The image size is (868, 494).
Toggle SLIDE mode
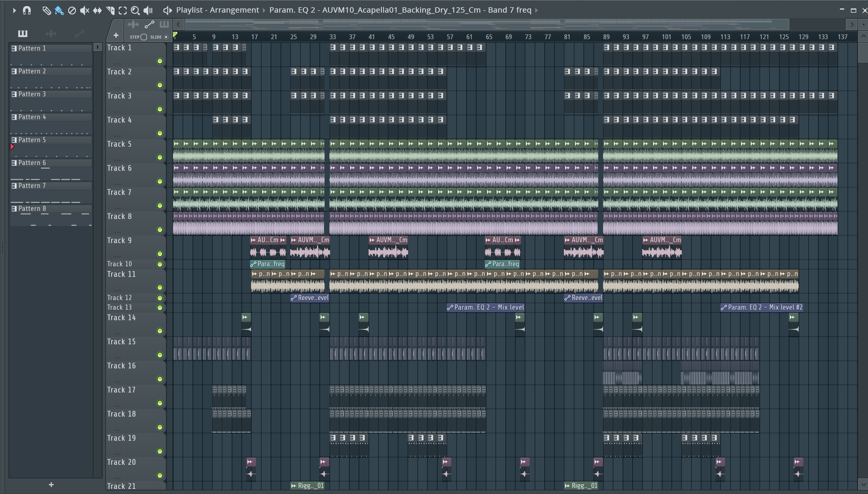tap(166, 37)
